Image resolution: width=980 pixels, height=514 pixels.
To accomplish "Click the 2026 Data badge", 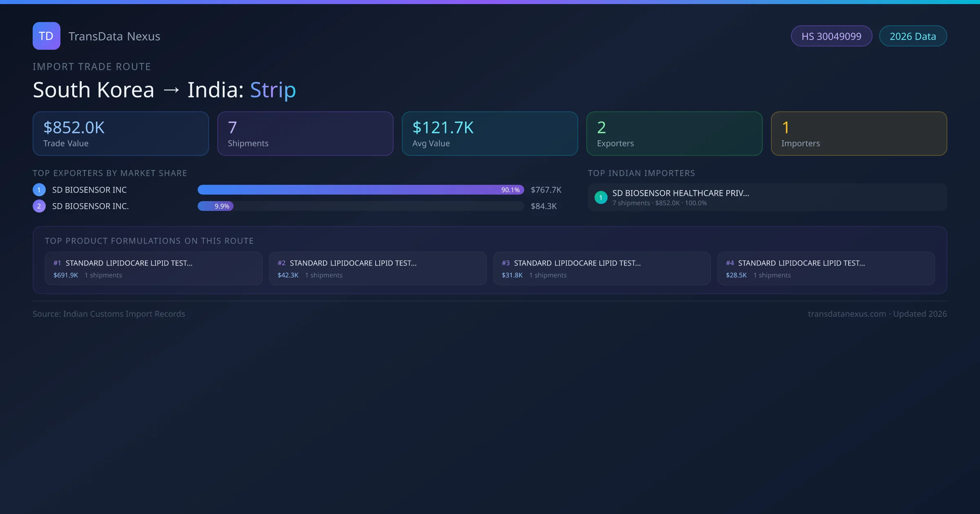I will (913, 36).
